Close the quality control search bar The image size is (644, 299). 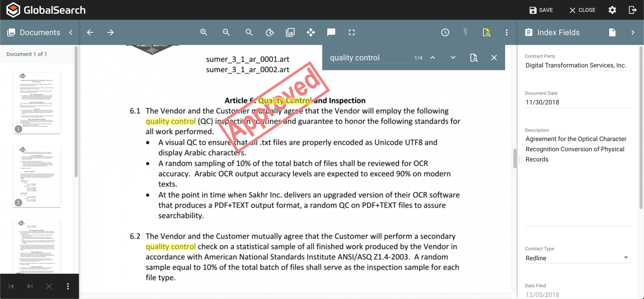(494, 58)
